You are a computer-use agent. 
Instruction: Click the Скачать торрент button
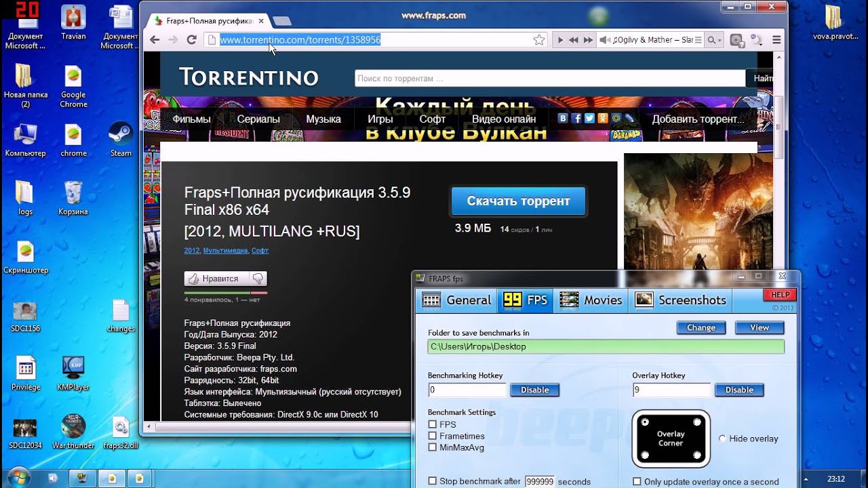pos(519,201)
